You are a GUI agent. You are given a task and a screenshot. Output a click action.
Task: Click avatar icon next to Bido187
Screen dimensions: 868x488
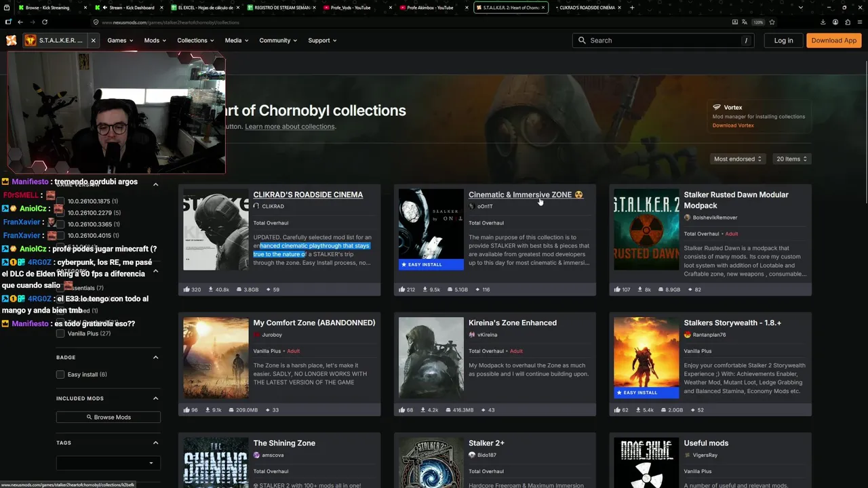tap(472, 455)
